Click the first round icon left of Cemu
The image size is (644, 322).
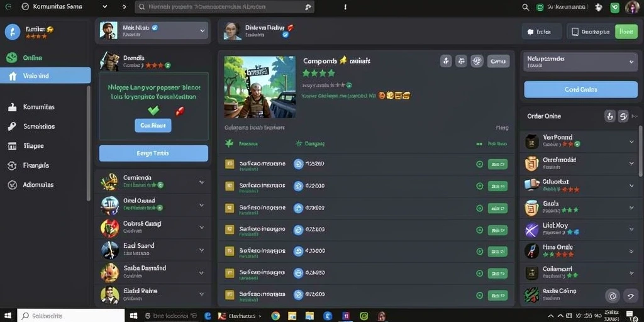(446, 61)
